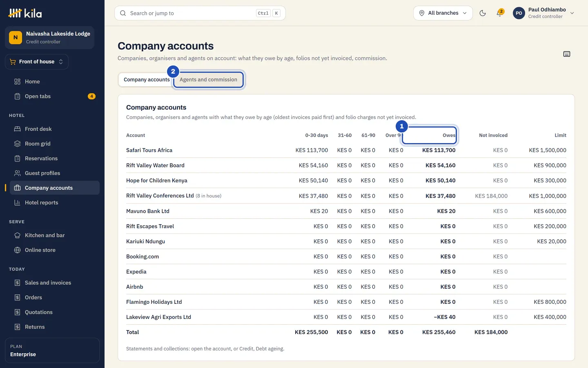The image size is (588, 368).
Task: Click the open tabs count badge 4
Action: [91, 96]
